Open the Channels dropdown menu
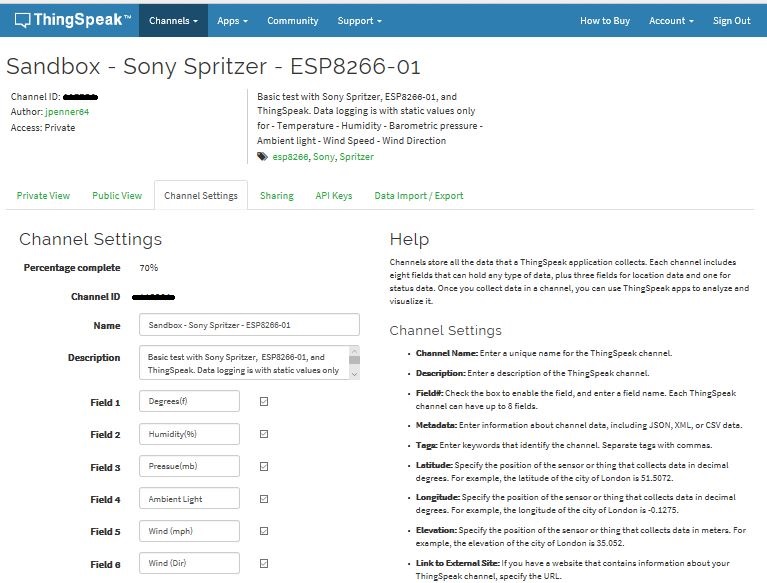Screen dimensions: 767x583 pyautogui.click(x=173, y=21)
